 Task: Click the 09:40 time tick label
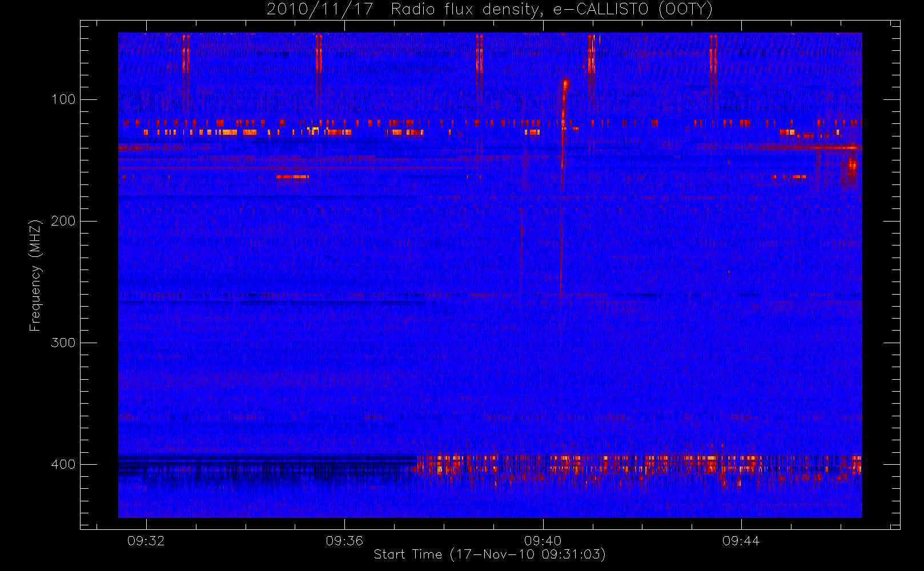(x=543, y=541)
